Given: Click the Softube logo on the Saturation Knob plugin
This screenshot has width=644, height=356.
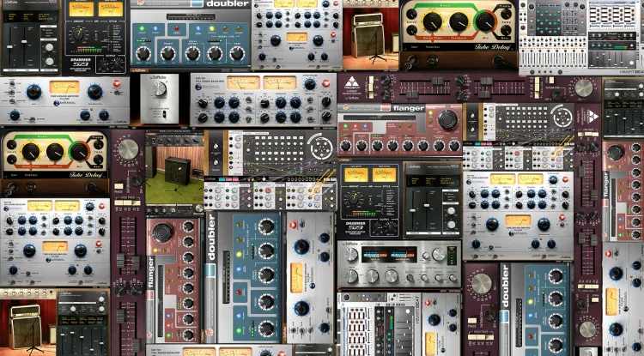Looking at the screenshot, I should [157, 76].
